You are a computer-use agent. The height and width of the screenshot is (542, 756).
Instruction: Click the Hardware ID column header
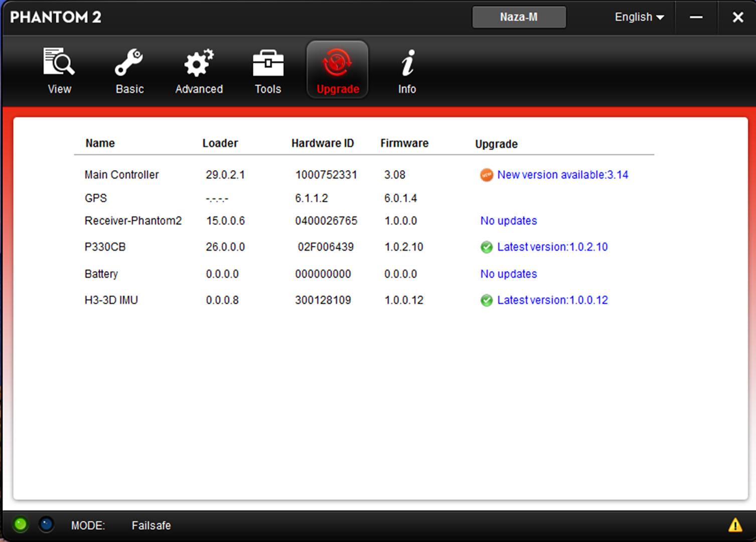[323, 143]
